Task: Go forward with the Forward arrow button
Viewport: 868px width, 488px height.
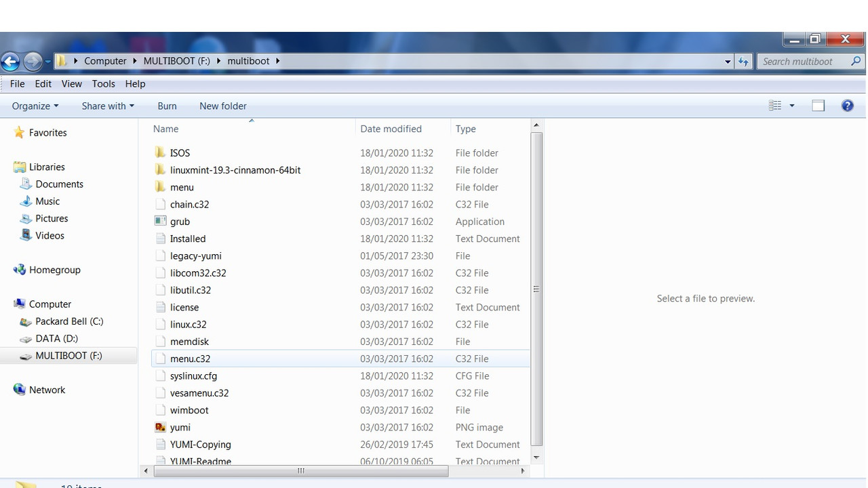Action: tap(33, 62)
